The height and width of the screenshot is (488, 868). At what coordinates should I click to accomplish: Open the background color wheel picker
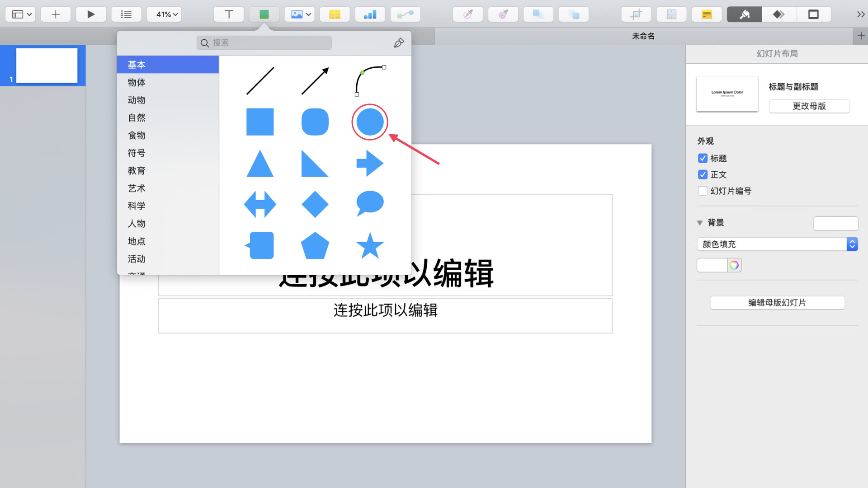[x=734, y=265]
